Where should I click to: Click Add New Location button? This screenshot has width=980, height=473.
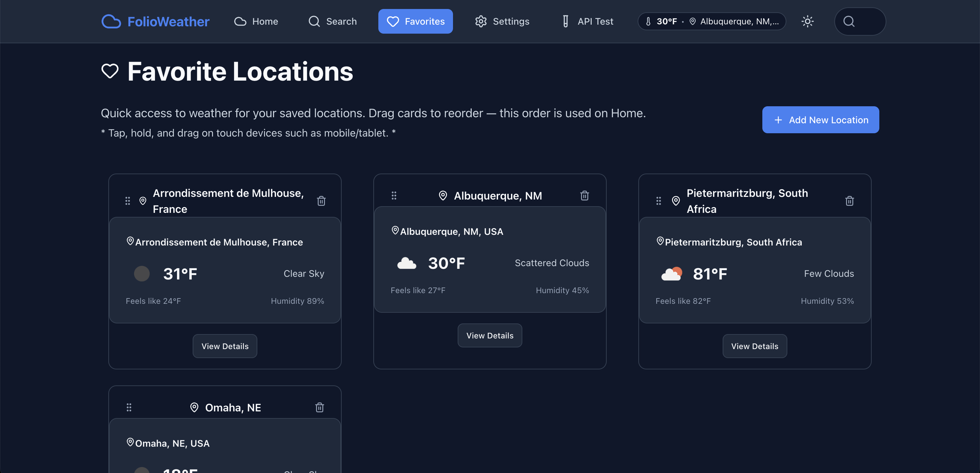point(821,120)
